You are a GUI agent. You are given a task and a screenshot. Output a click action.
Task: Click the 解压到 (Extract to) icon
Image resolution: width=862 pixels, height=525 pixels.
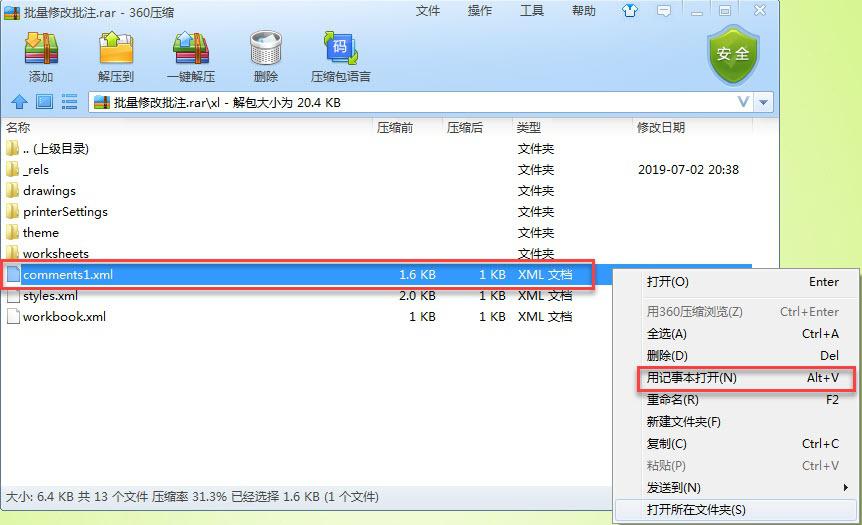[x=116, y=49]
